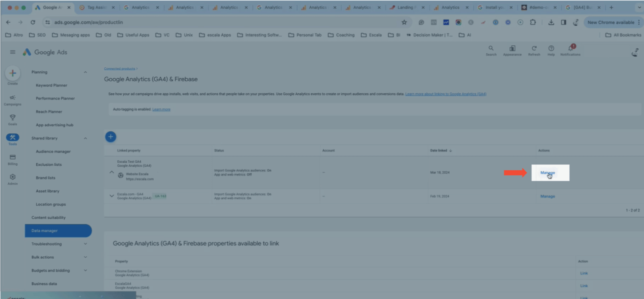The image size is (644, 299).
Task: Open Keyword Planner
Action: [x=51, y=85]
